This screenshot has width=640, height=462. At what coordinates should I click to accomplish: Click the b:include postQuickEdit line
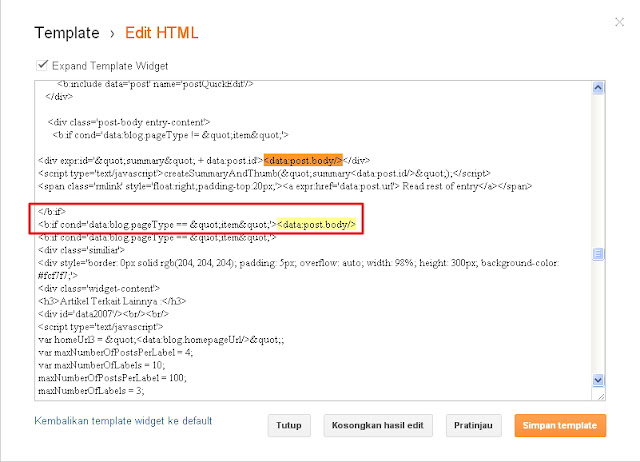[x=155, y=84]
